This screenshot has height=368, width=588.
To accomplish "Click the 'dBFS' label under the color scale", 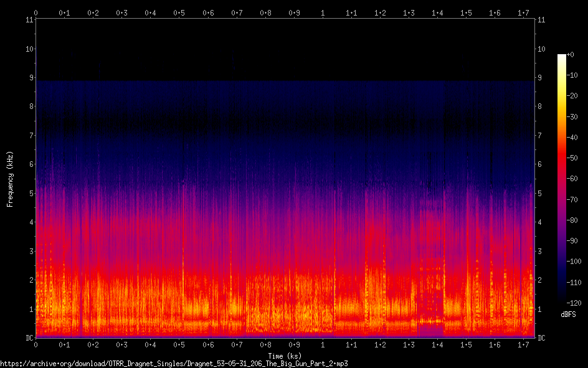I will (x=567, y=315).
